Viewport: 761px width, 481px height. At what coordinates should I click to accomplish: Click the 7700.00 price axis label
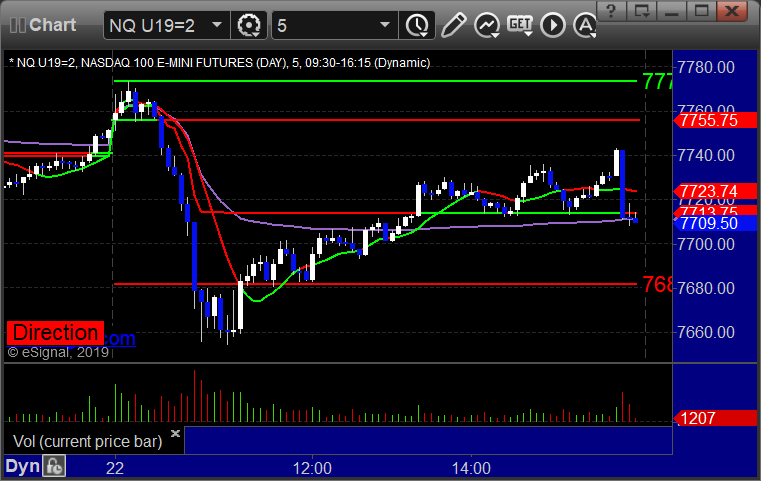click(706, 244)
